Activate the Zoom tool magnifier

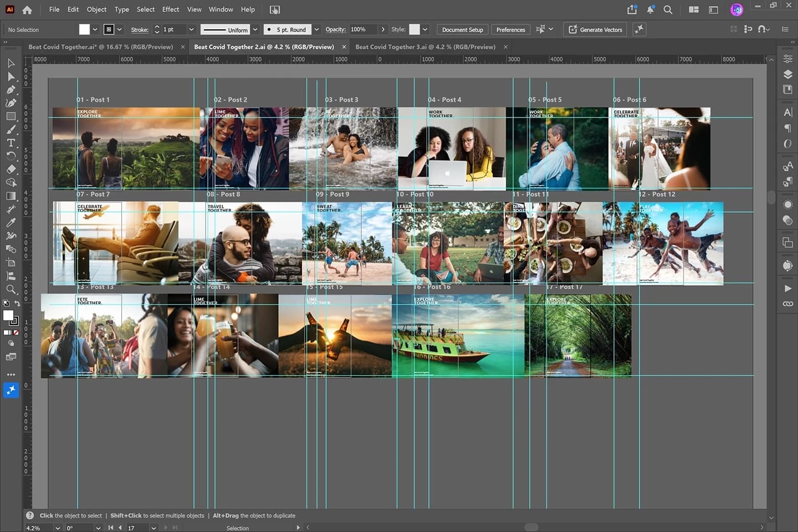tap(11, 289)
